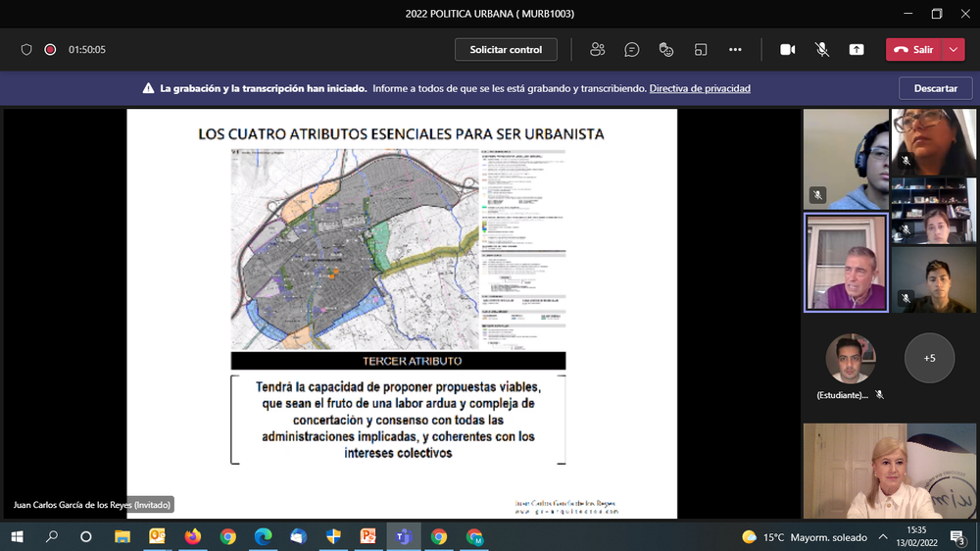Viewport: 980px width, 551px height.
Task: Select the highlighted speaker video thumbnail
Action: tap(846, 263)
